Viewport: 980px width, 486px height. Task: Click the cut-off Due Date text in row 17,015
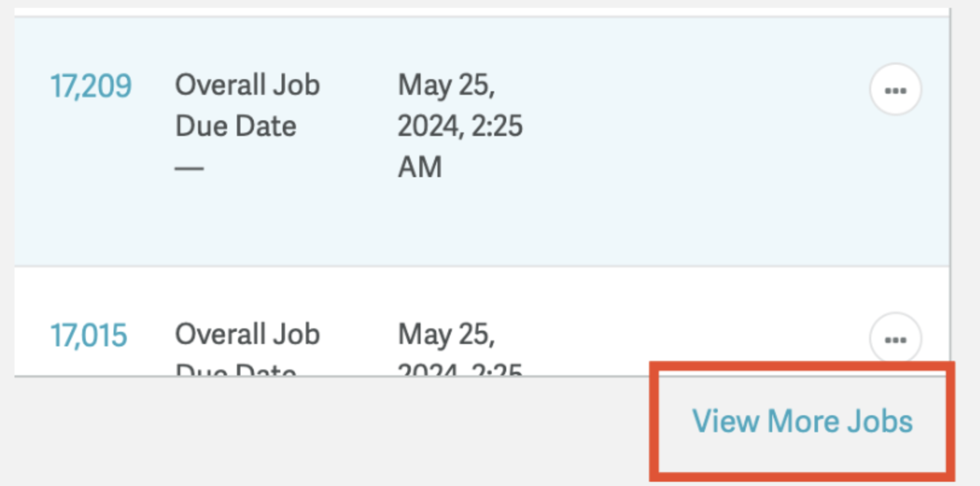pos(236,369)
